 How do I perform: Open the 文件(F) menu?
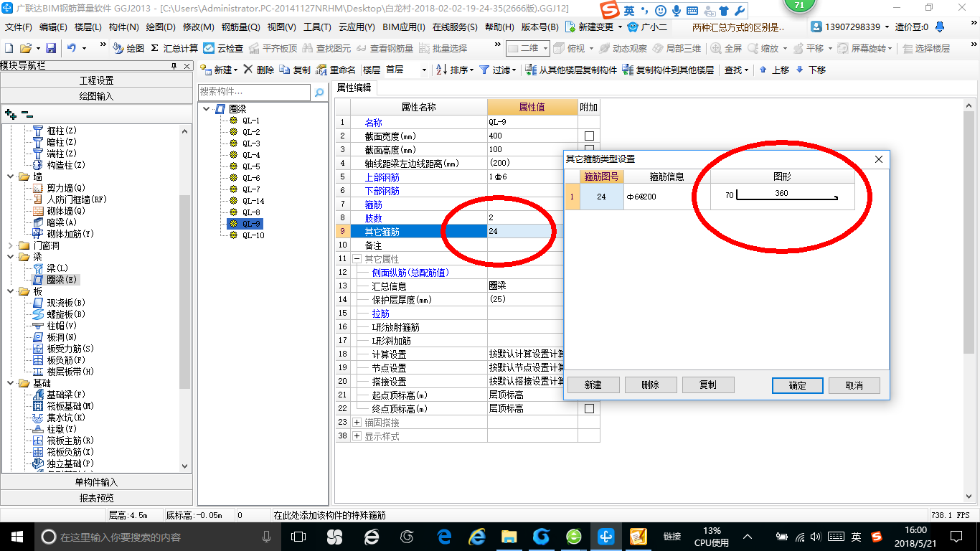(19, 27)
